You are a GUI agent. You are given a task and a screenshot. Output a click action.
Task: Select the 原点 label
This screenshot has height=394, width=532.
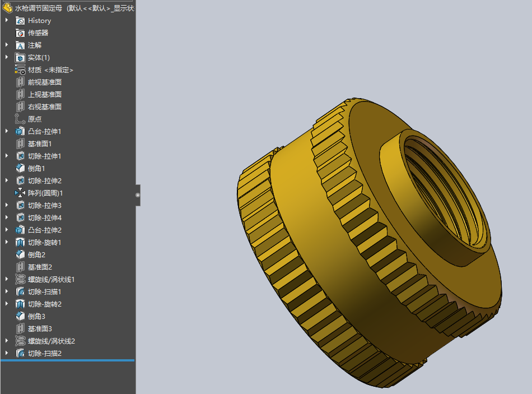(x=35, y=119)
